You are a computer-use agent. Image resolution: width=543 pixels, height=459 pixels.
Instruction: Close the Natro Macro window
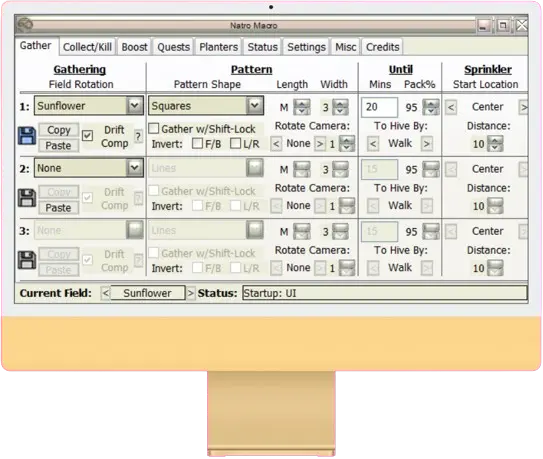(521, 25)
